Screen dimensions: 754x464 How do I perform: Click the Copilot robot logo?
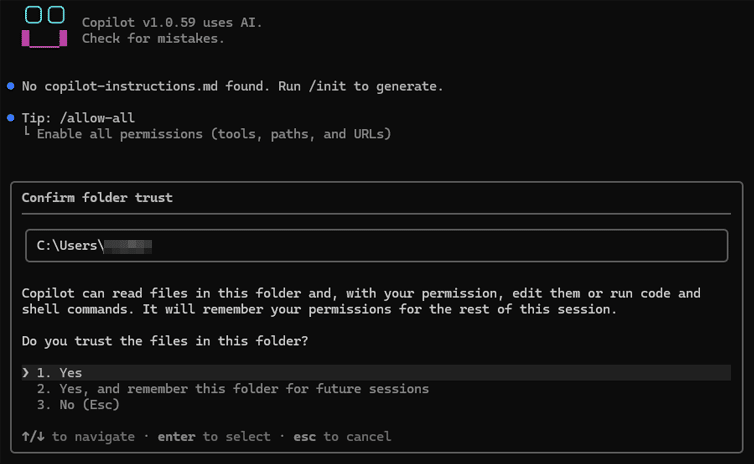click(x=44, y=26)
